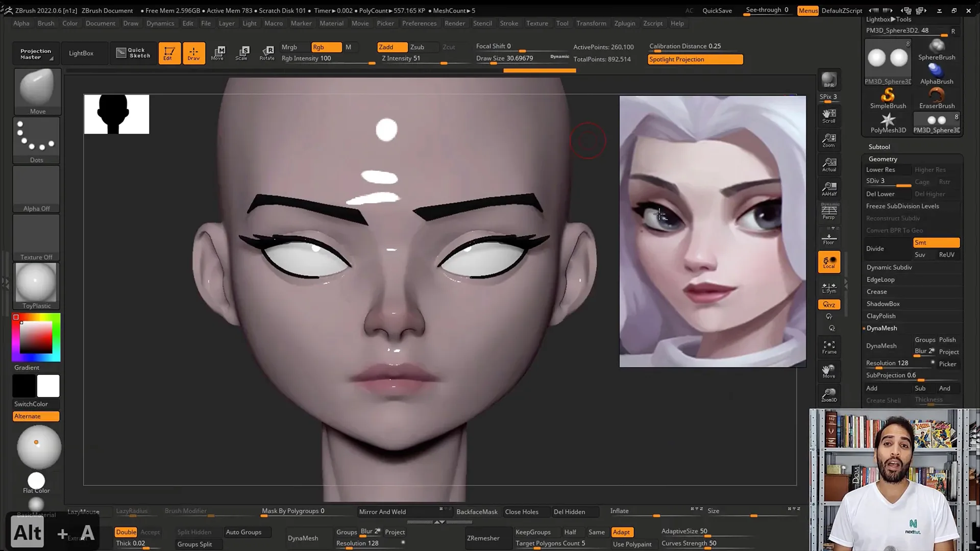Open the Alpha Off slot

click(36, 189)
